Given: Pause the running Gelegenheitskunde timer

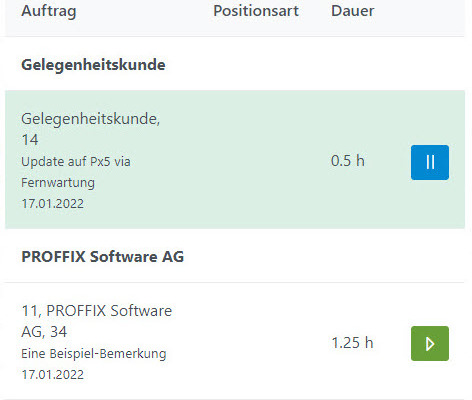Looking at the screenshot, I should tap(430, 162).
